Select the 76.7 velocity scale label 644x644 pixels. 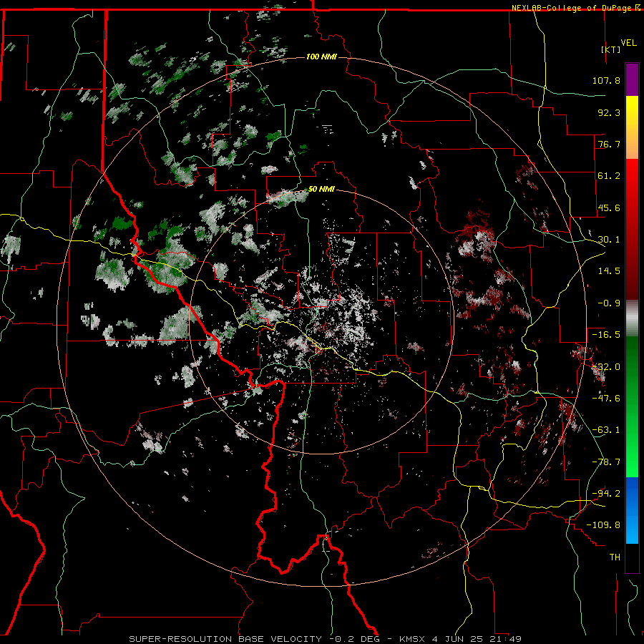click(609, 144)
